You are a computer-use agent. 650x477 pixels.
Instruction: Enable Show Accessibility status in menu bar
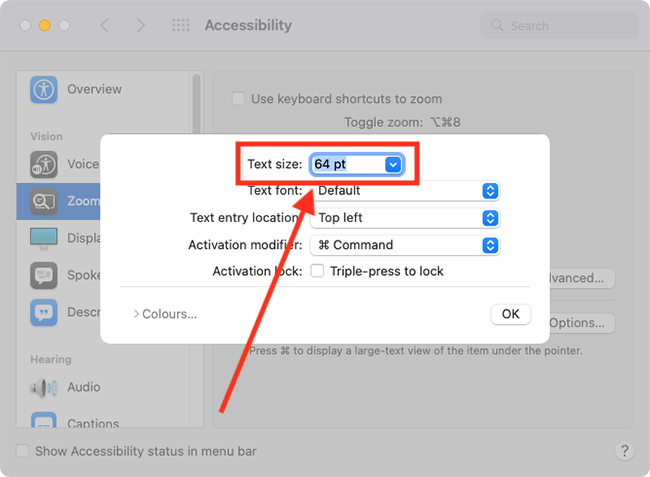click(22, 451)
